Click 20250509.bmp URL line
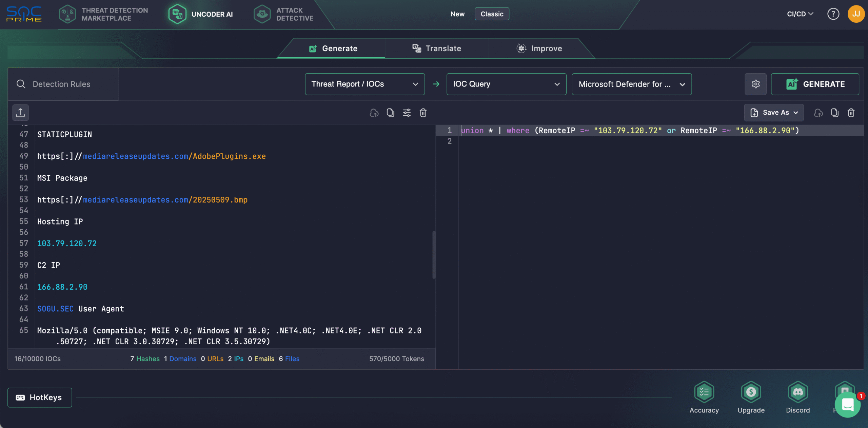868x428 pixels. coord(142,200)
